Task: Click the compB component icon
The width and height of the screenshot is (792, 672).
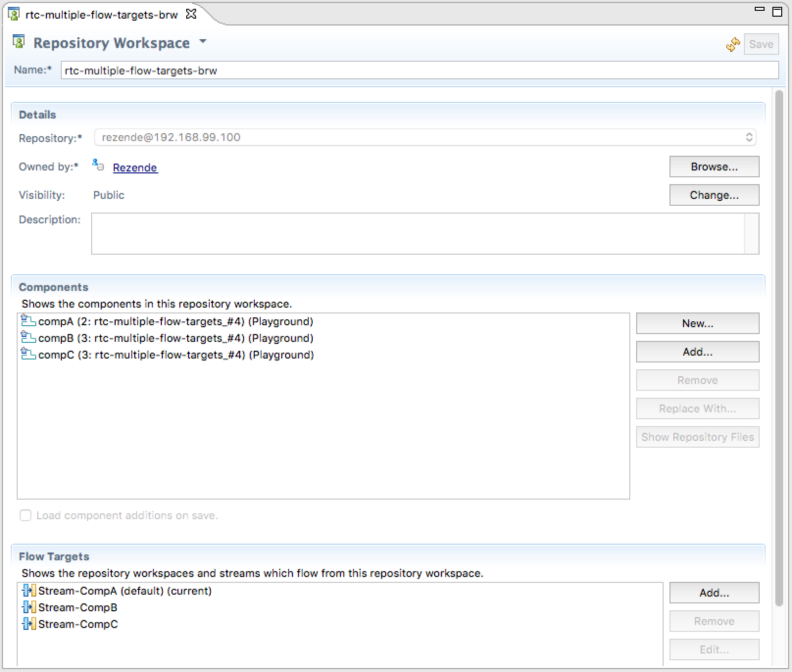Action: 28,338
